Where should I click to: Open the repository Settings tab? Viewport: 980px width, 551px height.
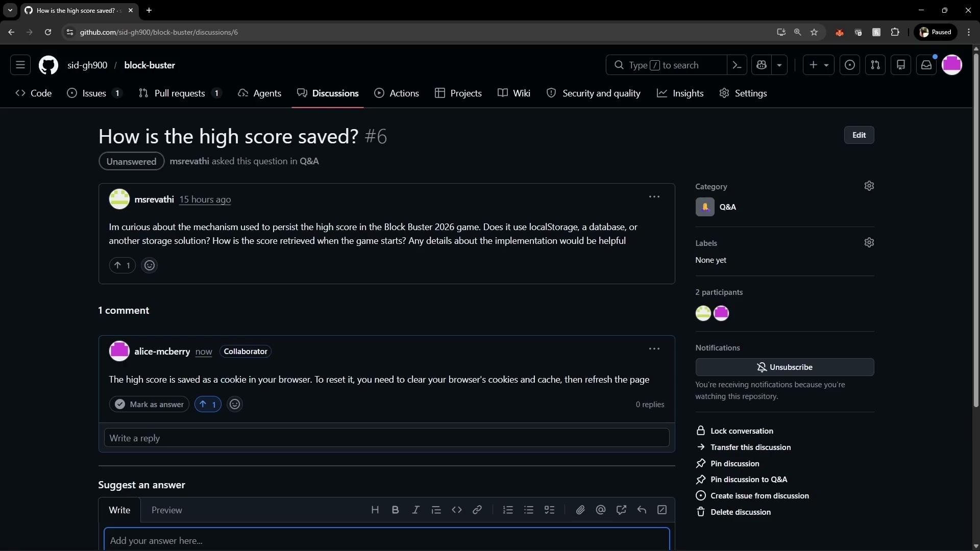click(743, 93)
